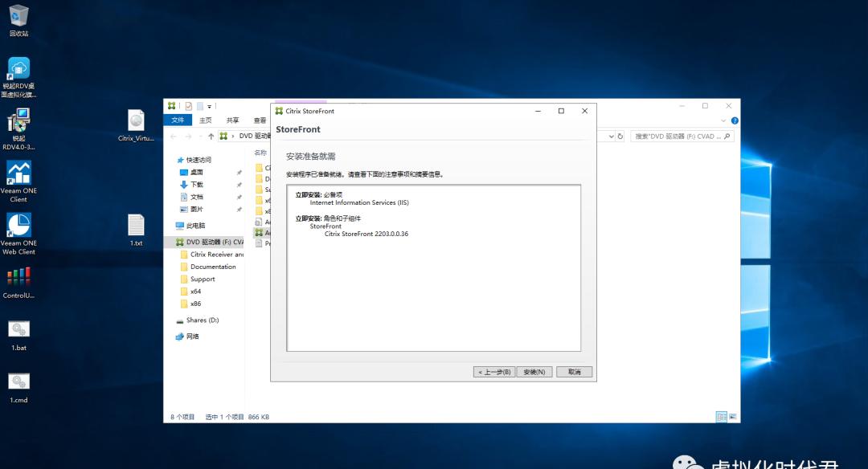Open Support folder in tree
This screenshot has width=868, height=469.
click(202, 279)
